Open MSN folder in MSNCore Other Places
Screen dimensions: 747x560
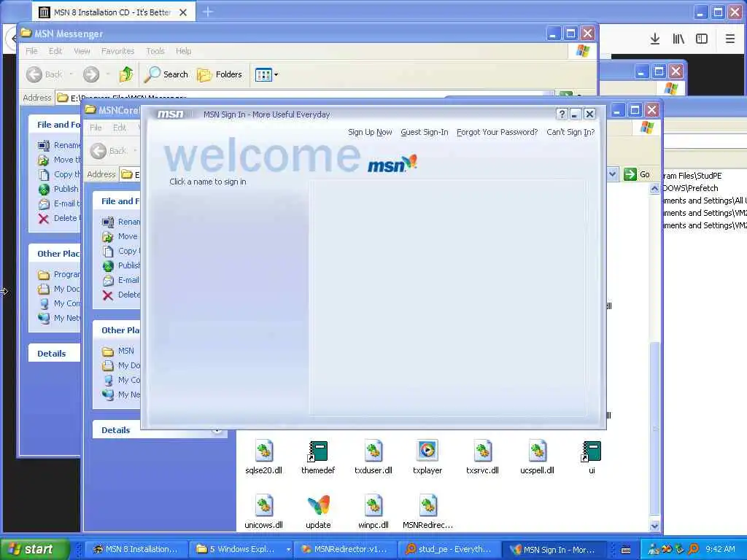coord(118,351)
